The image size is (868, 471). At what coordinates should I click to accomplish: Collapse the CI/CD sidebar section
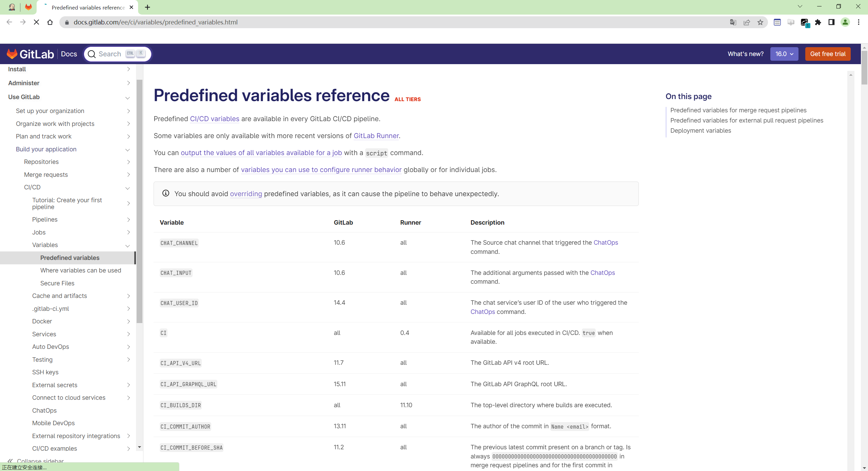pyautogui.click(x=128, y=188)
